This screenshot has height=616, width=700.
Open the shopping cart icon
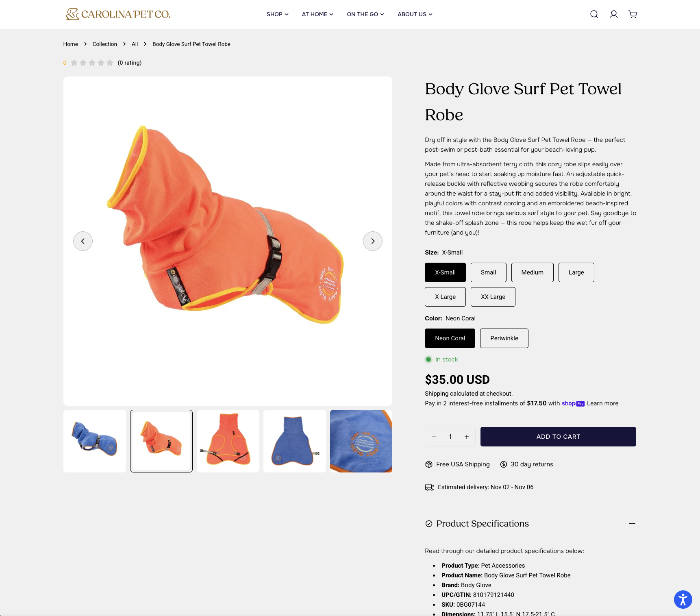click(633, 14)
